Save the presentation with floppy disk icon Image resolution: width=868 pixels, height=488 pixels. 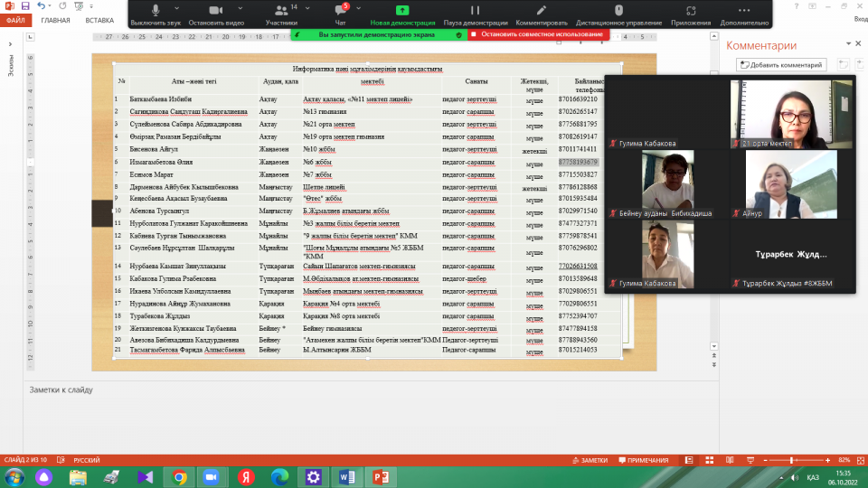tap(25, 6)
